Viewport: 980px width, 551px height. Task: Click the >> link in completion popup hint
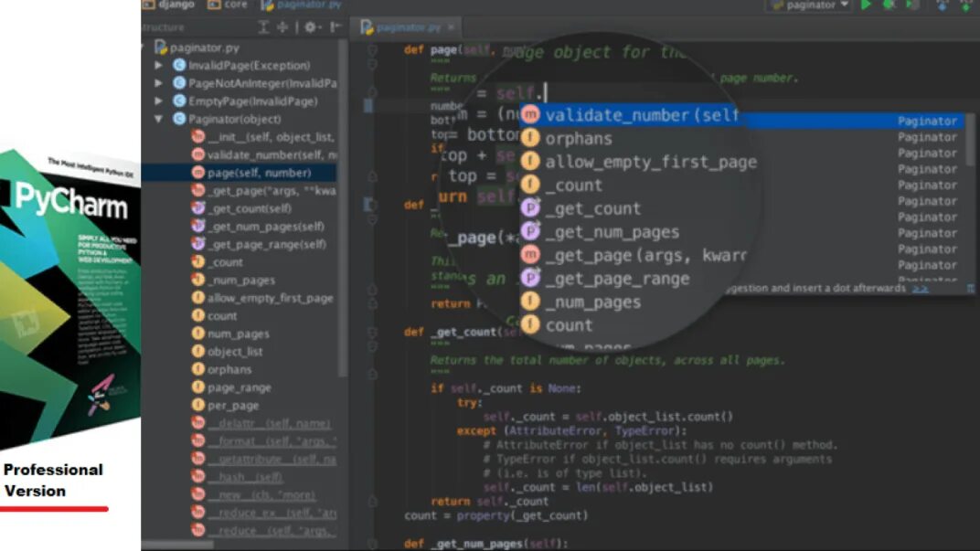(x=920, y=289)
